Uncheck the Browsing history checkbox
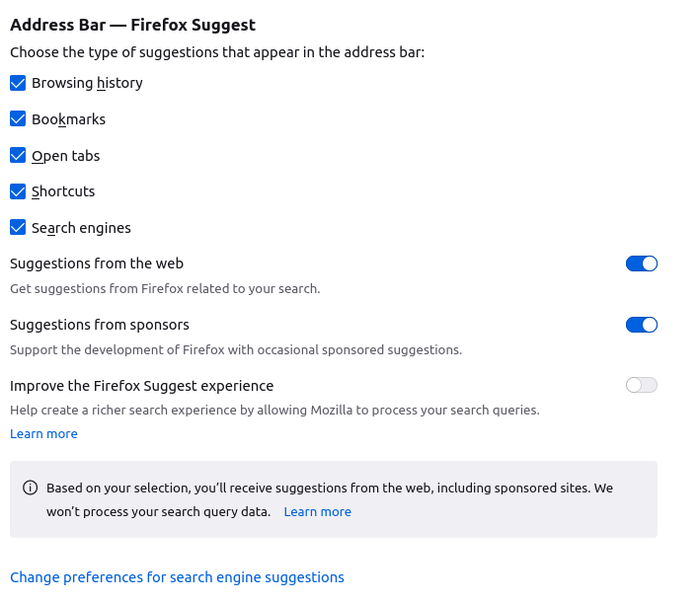The height and width of the screenshot is (603, 700). point(18,83)
